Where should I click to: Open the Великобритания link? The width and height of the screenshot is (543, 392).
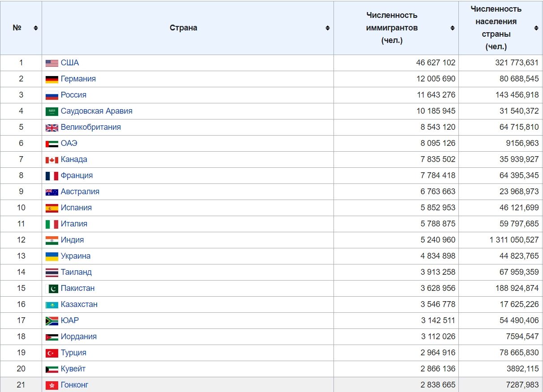click(91, 127)
